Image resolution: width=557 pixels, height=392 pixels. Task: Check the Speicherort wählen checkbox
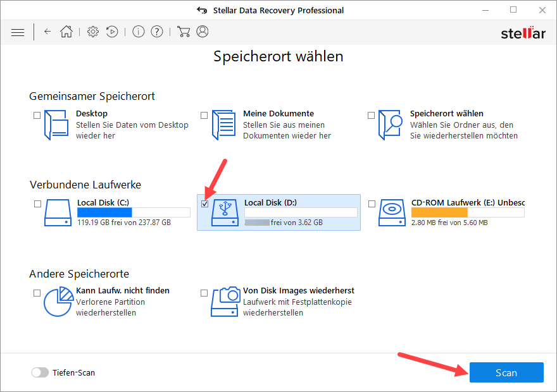[371, 116]
